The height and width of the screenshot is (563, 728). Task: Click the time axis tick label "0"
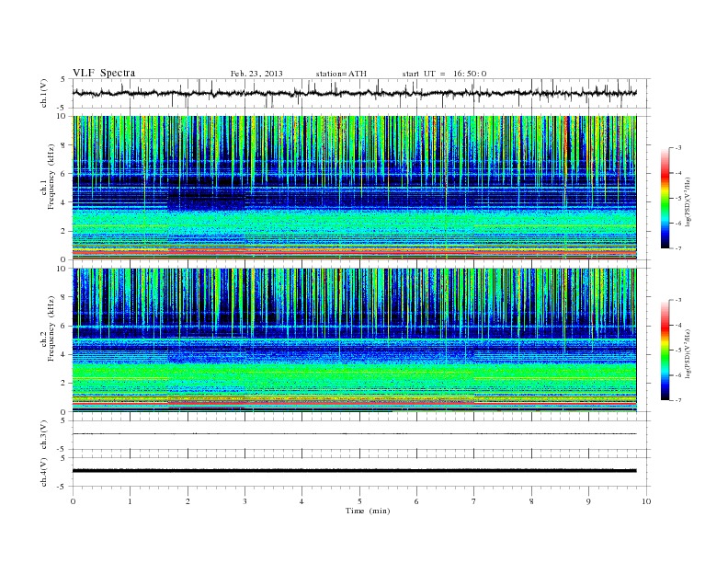[x=73, y=501]
